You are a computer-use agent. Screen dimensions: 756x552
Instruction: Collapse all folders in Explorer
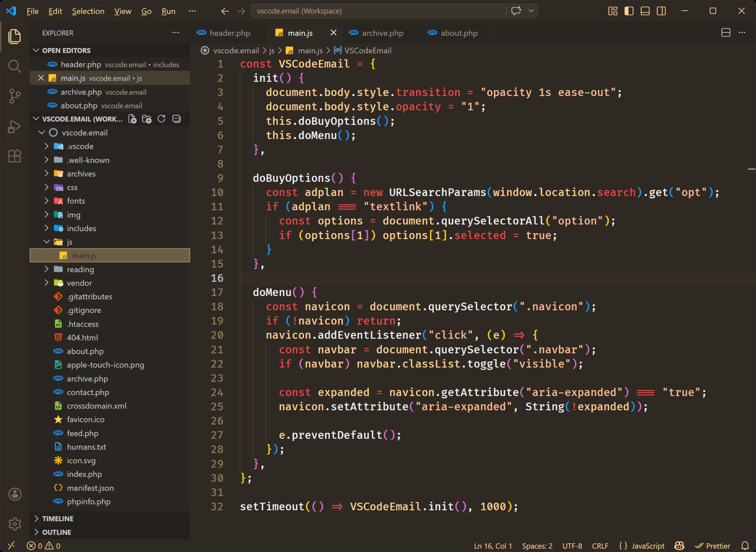(177, 119)
